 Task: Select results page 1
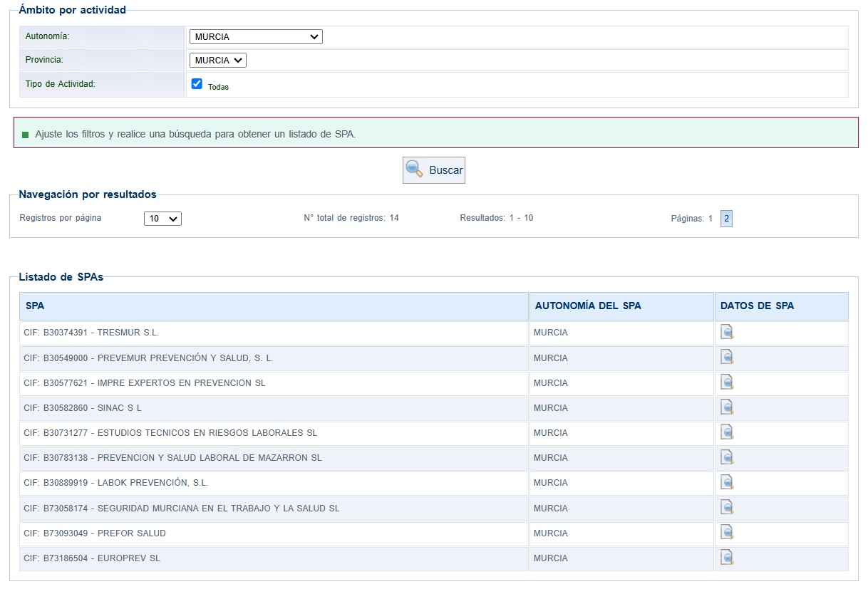pyautogui.click(x=710, y=219)
